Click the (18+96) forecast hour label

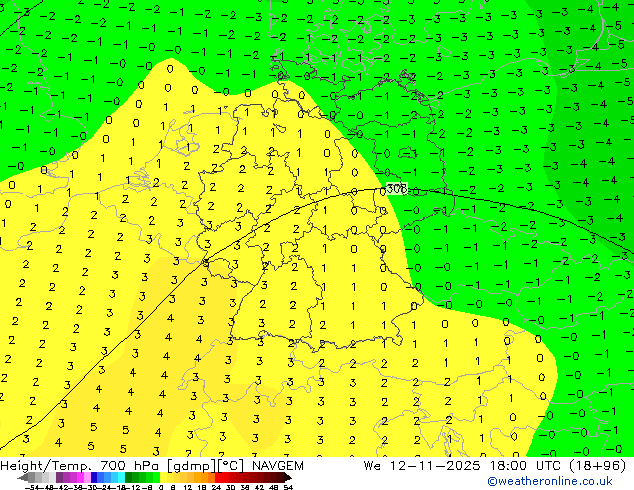[x=598, y=466]
